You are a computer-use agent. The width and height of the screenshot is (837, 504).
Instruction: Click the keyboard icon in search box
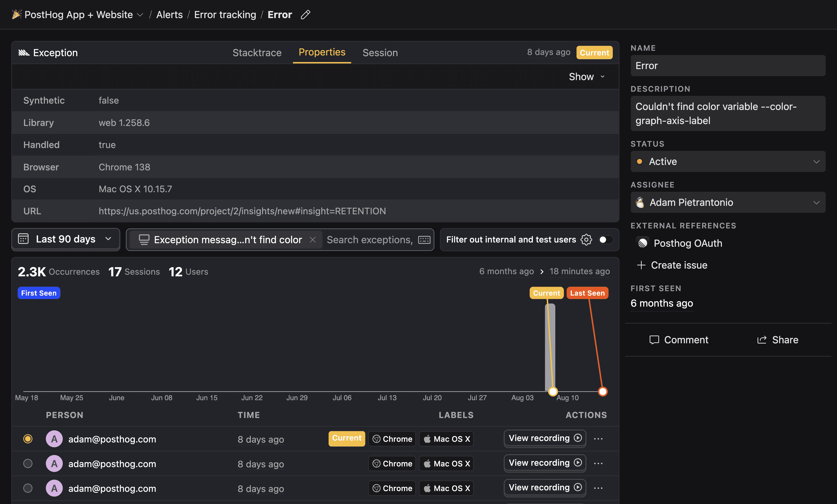click(x=424, y=240)
